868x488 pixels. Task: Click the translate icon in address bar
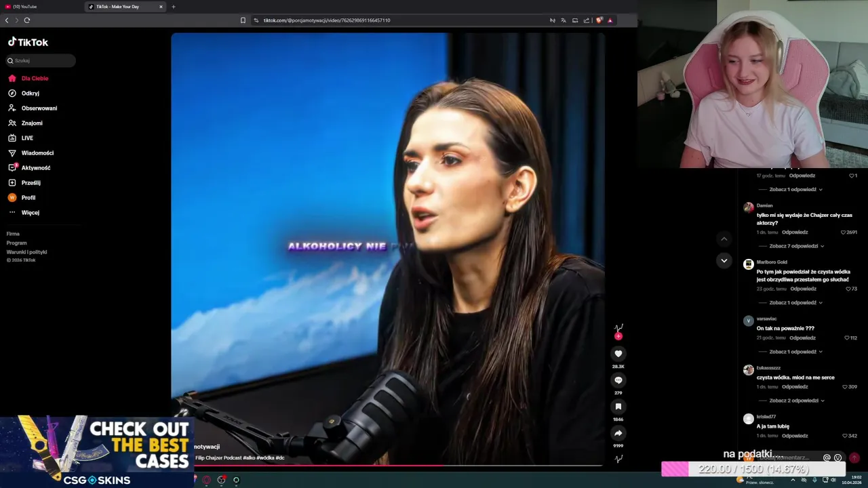point(564,20)
